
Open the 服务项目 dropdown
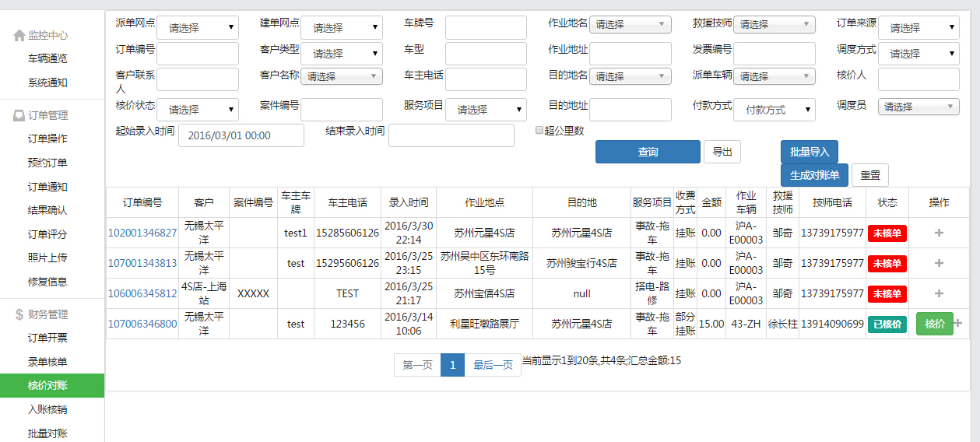click(x=486, y=110)
